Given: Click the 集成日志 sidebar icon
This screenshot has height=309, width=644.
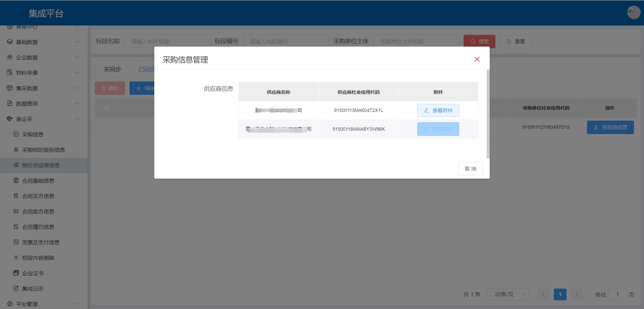Looking at the screenshot, I should coord(16,289).
